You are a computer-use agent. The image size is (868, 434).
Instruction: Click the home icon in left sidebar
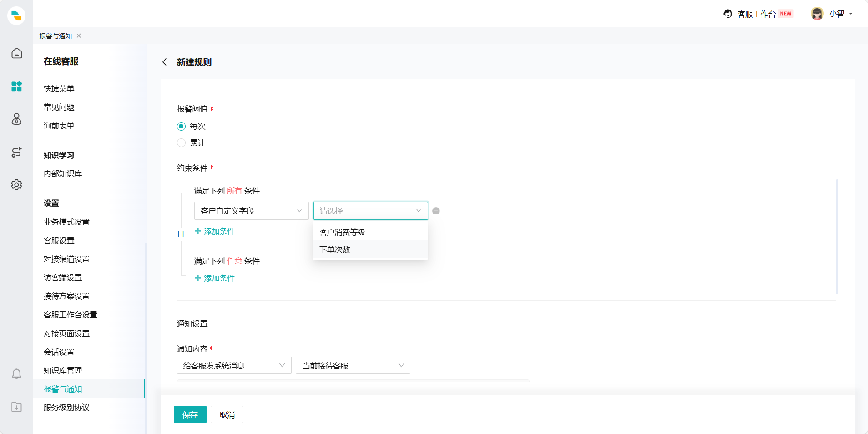pos(16,54)
